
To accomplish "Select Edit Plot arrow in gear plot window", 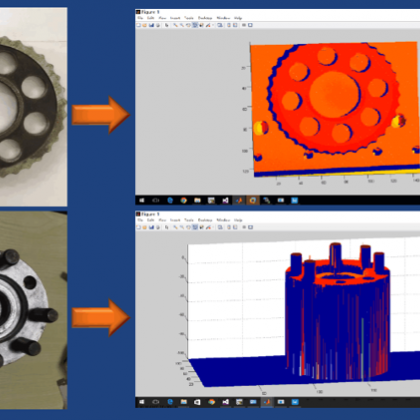I will click(167, 25).
